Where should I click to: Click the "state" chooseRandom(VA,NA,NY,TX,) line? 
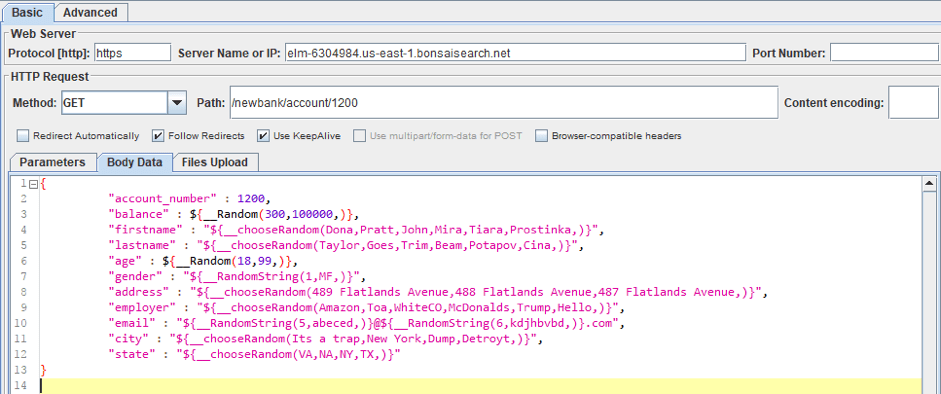coord(254,355)
